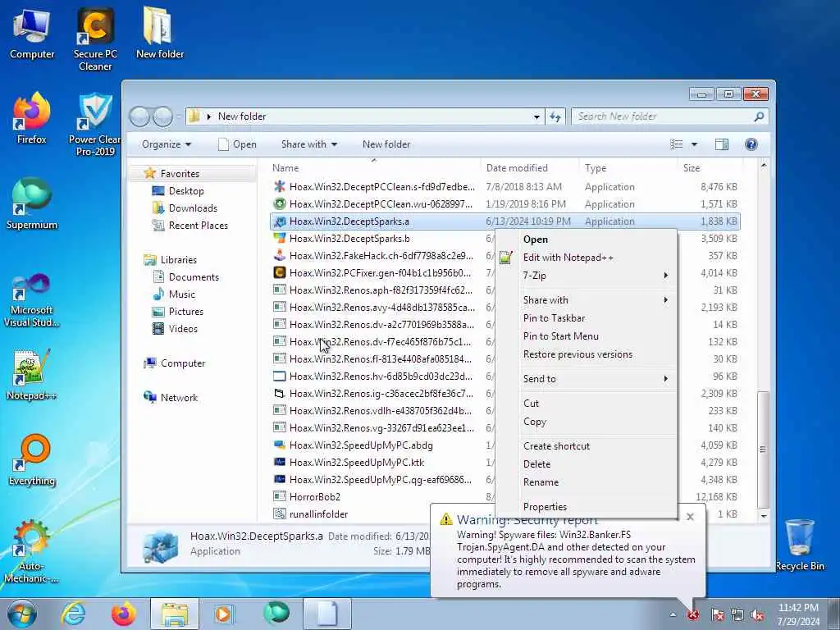This screenshot has height=630, width=840.
Task: Select Downloads in navigation pane
Action: pyautogui.click(x=192, y=208)
